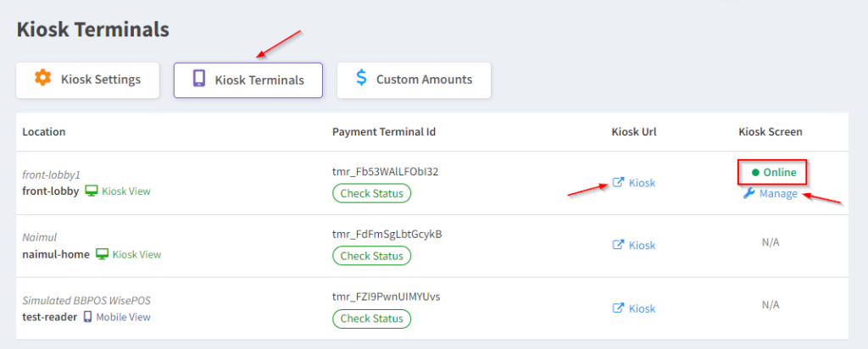Click external link icon in test-reader row
The height and width of the screenshot is (349, 868).
(x=619, y=308)
